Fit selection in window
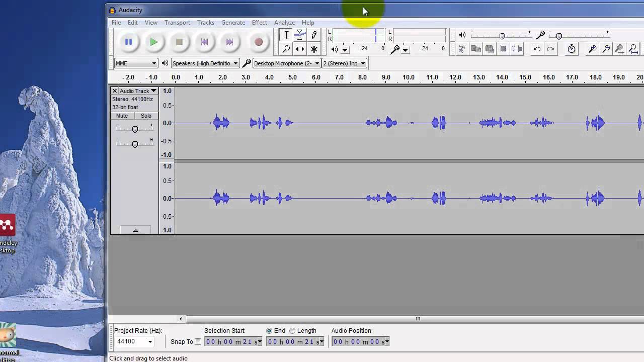 pos(620,49)
